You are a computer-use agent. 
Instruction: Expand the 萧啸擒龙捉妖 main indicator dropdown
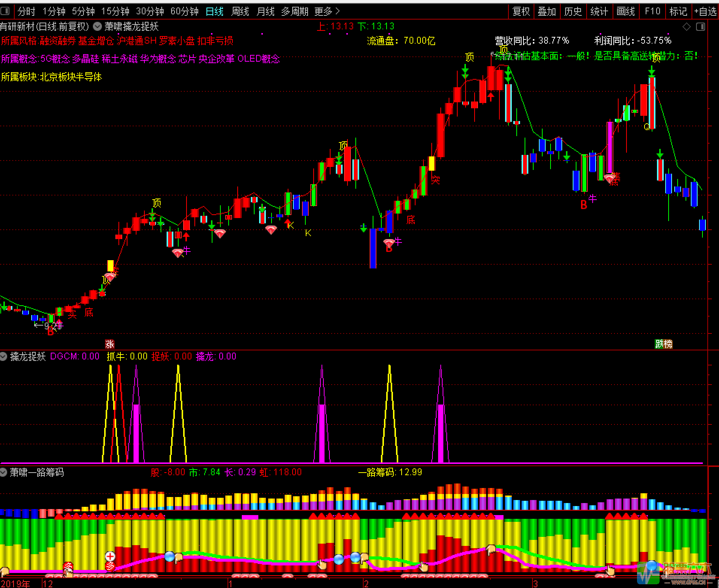(x=97, y=26)
